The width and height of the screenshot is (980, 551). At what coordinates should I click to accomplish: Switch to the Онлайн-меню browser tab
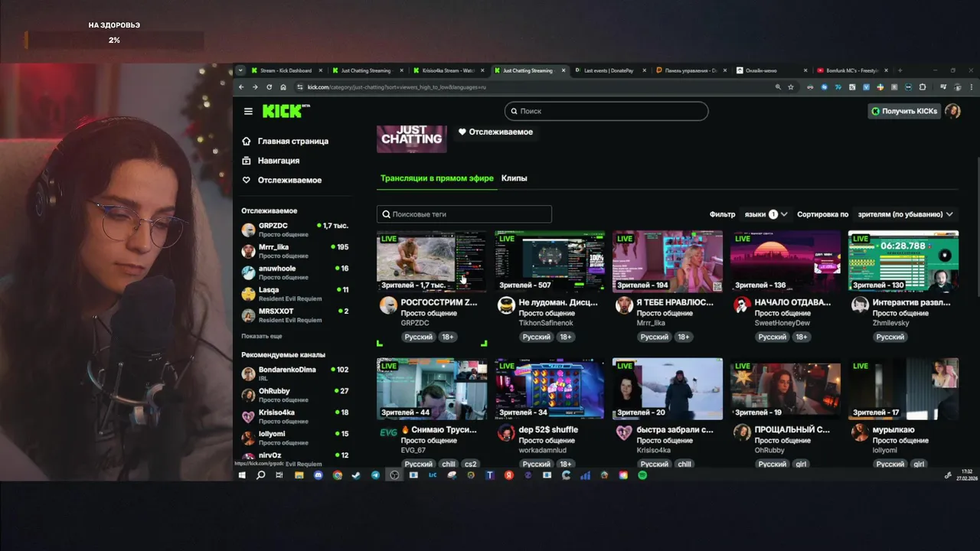[772, 70]
